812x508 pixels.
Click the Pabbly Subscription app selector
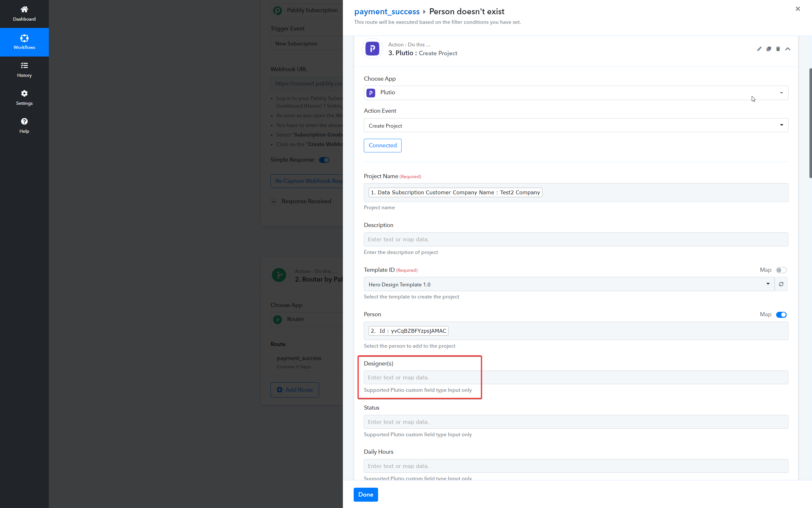pyautogui.click(x=307, y=10)
